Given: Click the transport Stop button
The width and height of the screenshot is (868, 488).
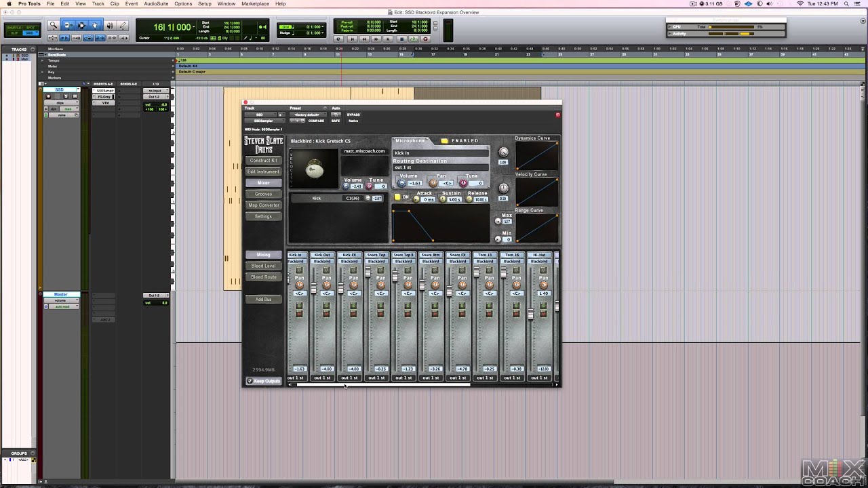Looking at the screenshot, I should pyautogui.click(x=401, y=39).
